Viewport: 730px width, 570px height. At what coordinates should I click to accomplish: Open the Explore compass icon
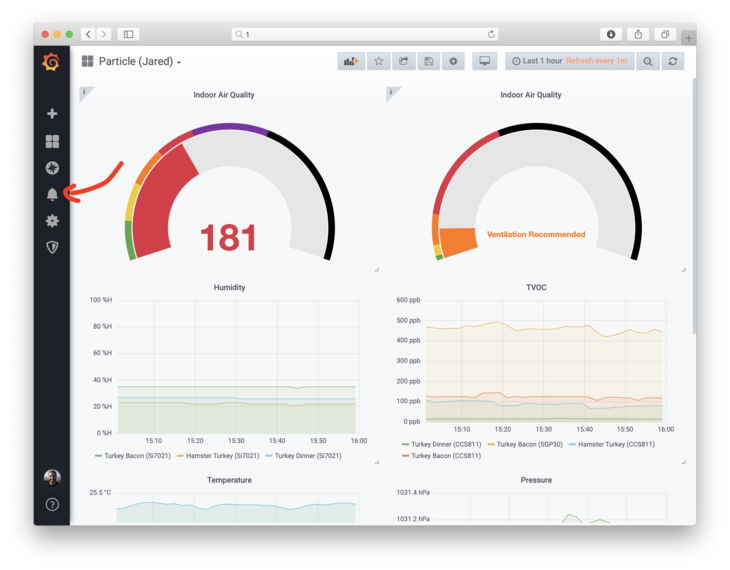(x=52, y=168)
